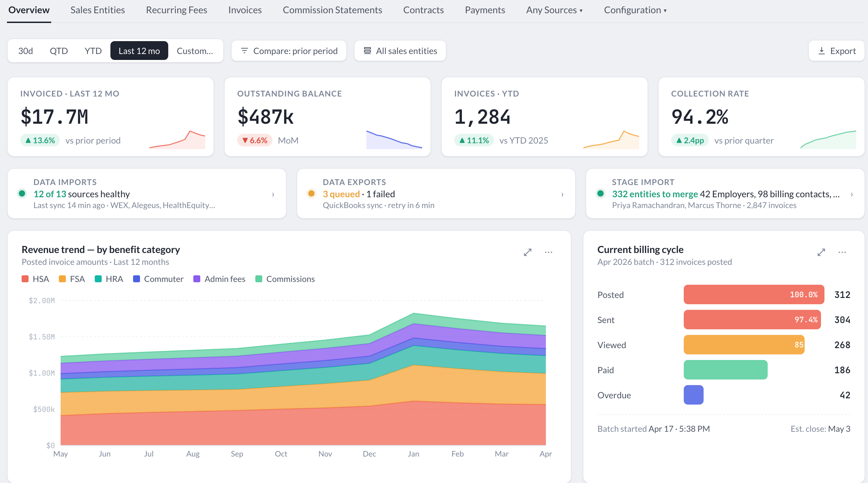Click the Posted 100.0% bar
Screen dimensions: 868x483
[x=754, y=295]
